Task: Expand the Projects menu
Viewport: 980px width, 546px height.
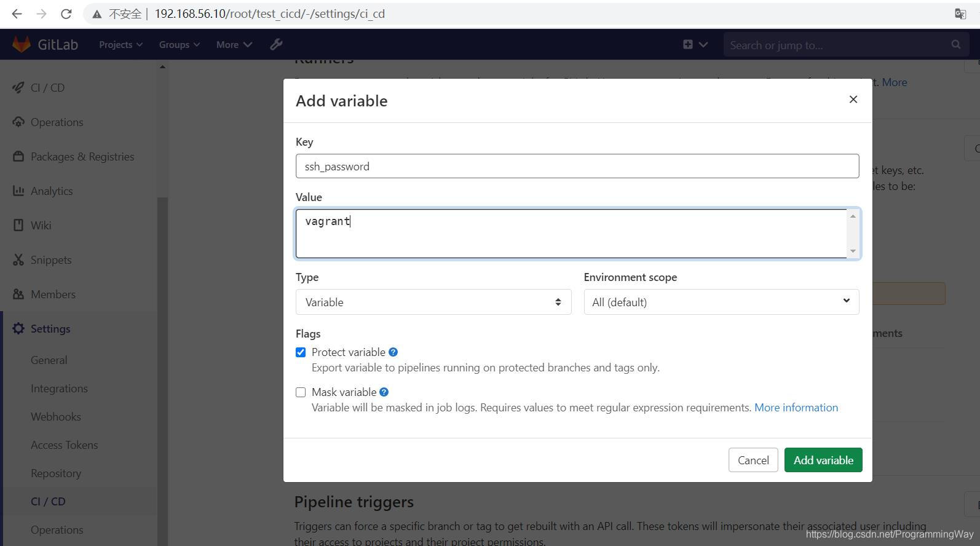Action: [121, 44]
